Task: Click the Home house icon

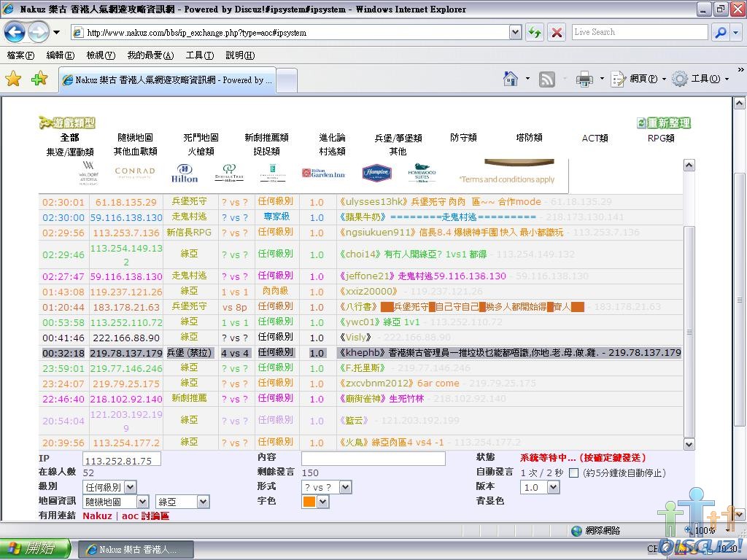Action: point(511,79)
